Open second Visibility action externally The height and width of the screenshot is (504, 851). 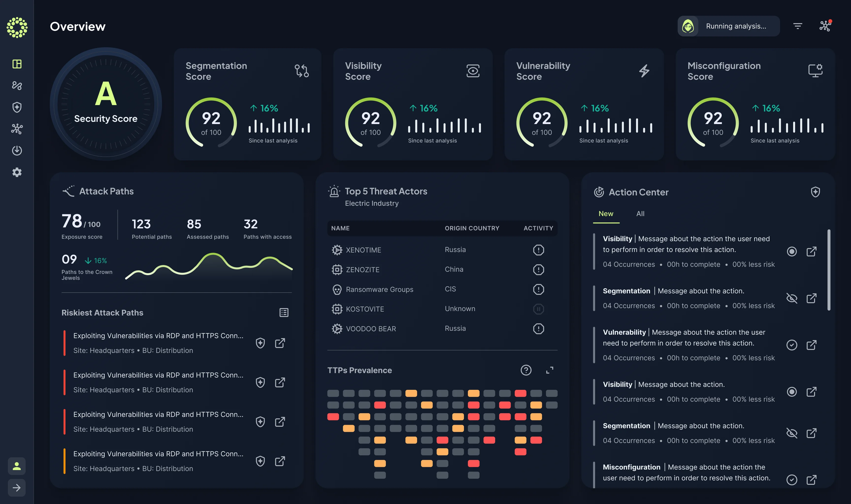[811, 392]
